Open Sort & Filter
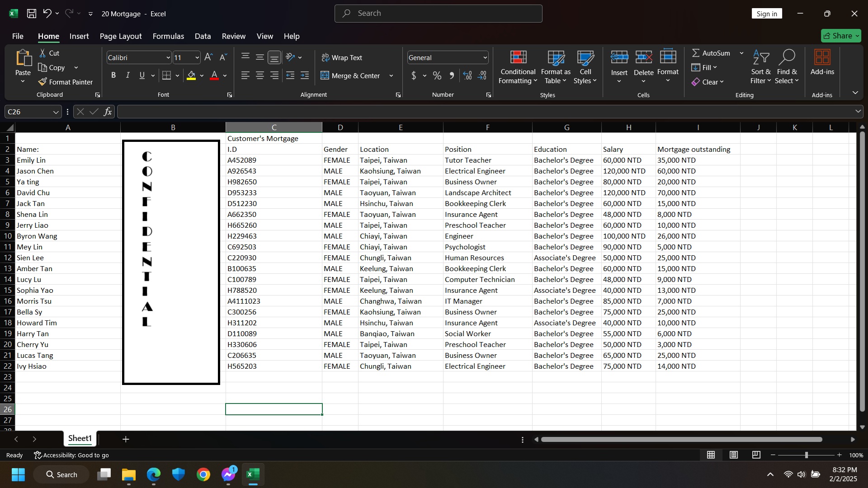Image resolution: width=868 pixels, height=488 pixels. [761, 67]
